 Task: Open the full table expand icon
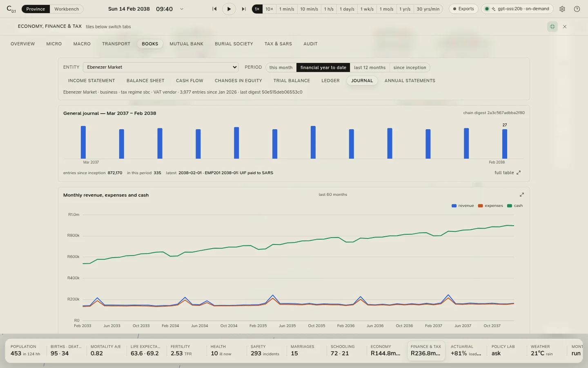pyautogui.click(x=519, y=173)
